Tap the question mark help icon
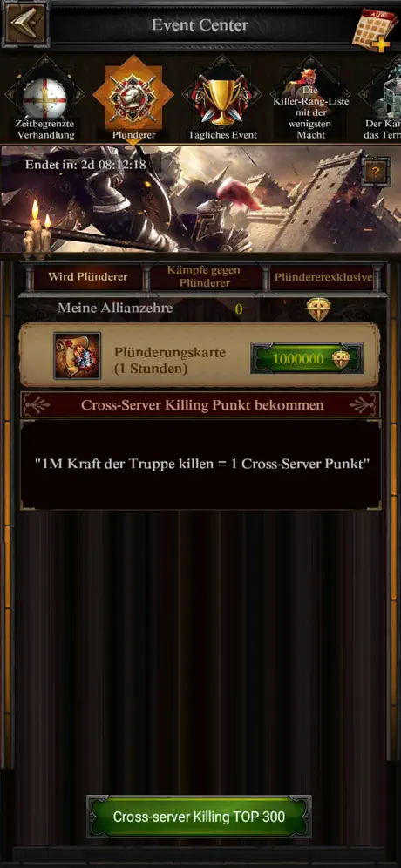The height and width of the screenshot is (868, 401). (375, 173)
